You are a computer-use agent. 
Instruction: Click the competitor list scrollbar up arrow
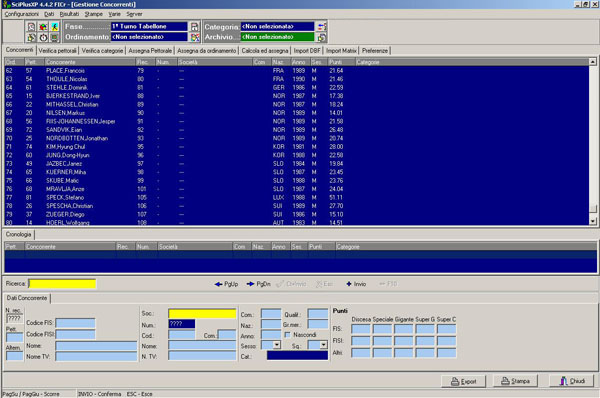pyautogui.click(x=593, y=62)
